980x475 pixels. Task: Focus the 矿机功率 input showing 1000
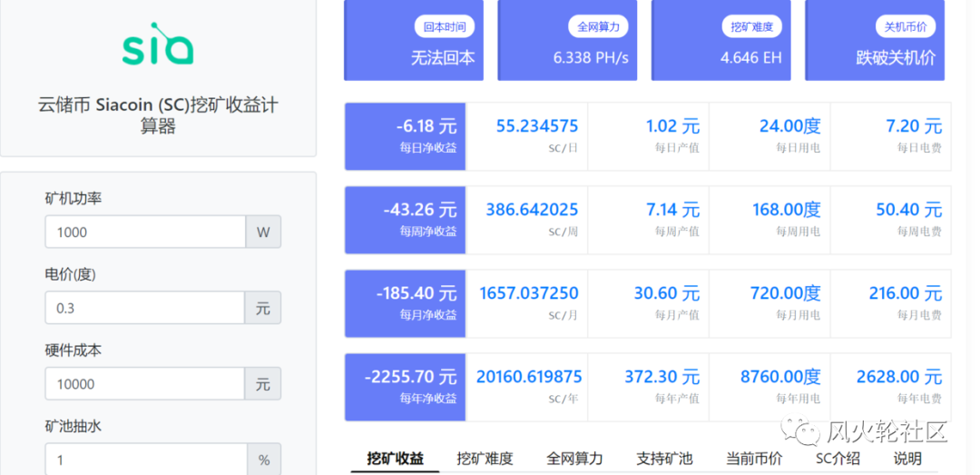145,233
